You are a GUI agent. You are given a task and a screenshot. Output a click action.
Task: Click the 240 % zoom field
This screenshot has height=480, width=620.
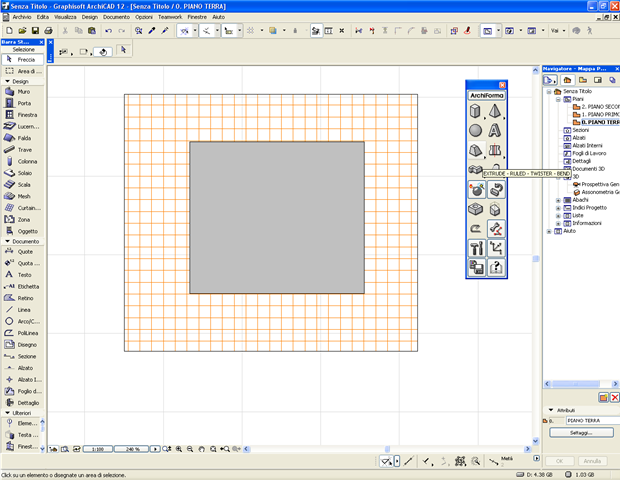[132, 449]
